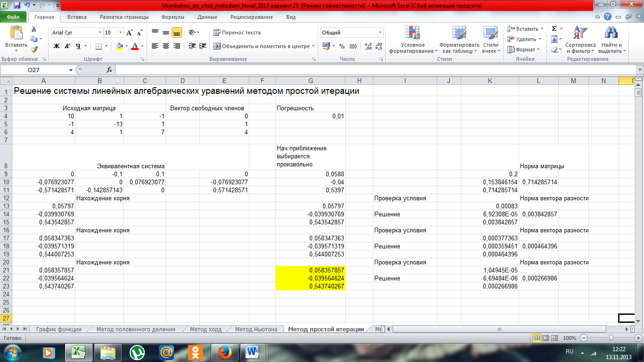
Task: Click the Excel Help question mark icon
Action: [x=608, y=16]
